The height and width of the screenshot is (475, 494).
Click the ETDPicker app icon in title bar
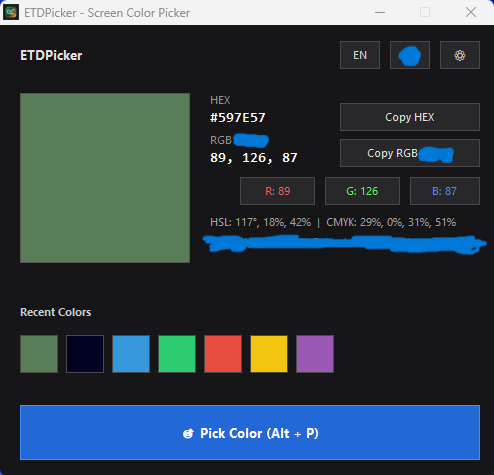11,12
